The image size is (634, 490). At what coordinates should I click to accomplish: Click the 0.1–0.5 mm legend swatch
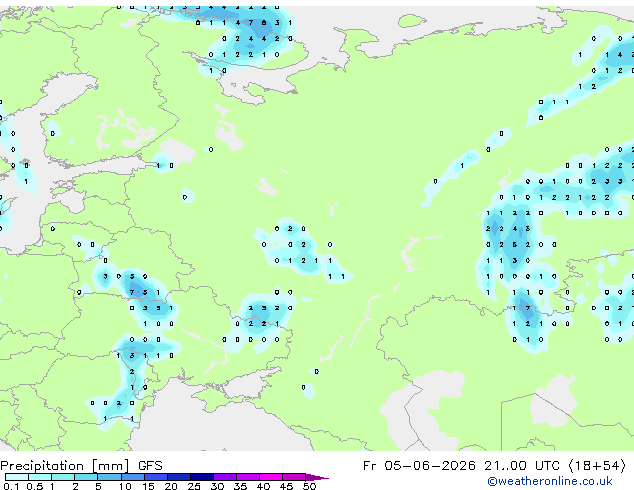[x=17, y=477]
